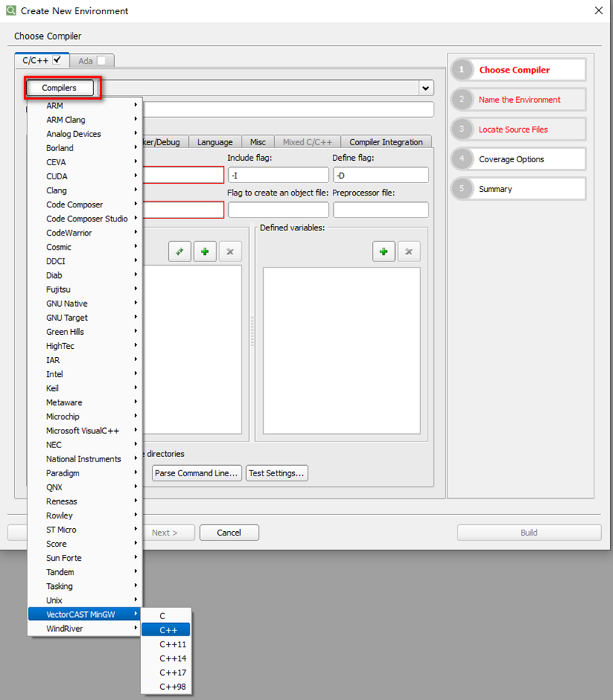Click the Define flag input field

pyautogui.click(x=381, y=175)
